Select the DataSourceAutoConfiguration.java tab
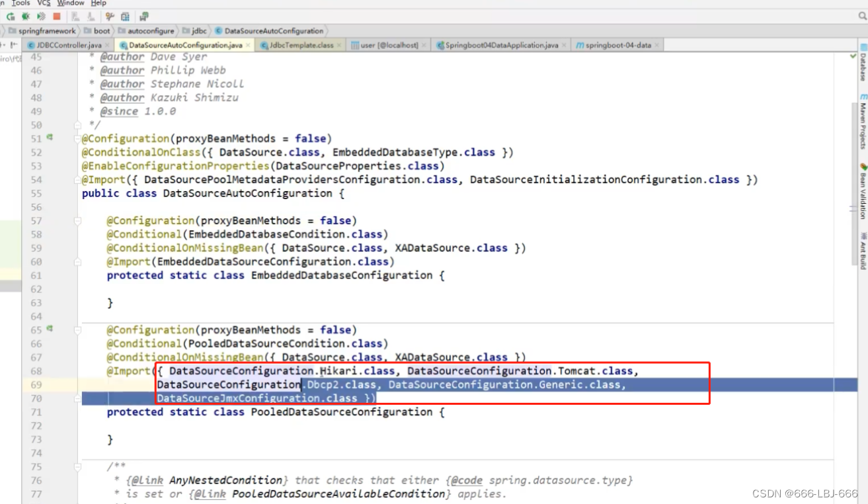The height and width of the screenshot is (504, 868). (x=184, y=45)
